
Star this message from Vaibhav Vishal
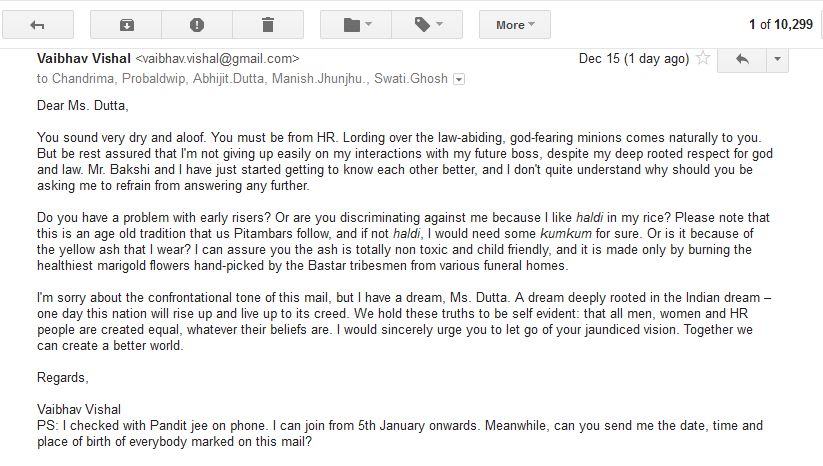pos(703,59)
